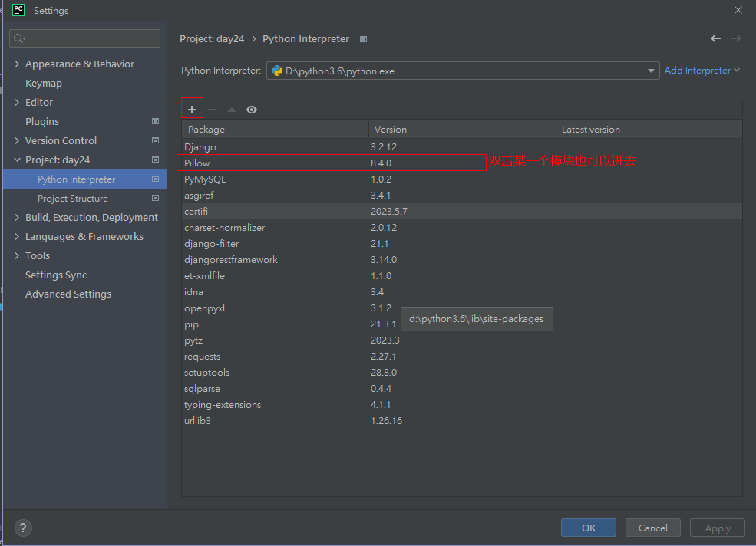
Task: Open Keymap settings
Action: tap(44, 84)
